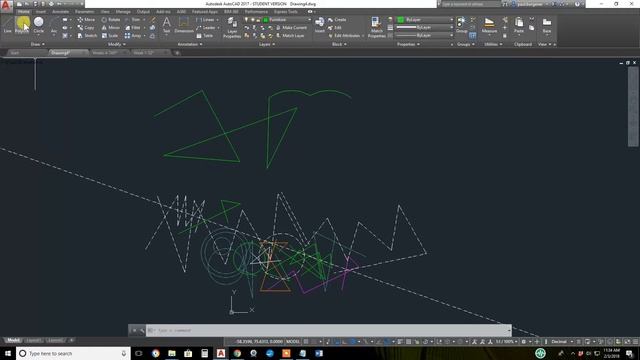
Task: Select the Text annotation tool
Action: [x=167, y=24]
